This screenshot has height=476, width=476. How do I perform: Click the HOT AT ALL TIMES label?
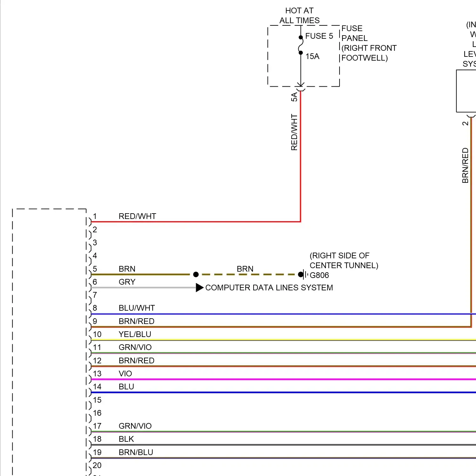coord(299,16)
